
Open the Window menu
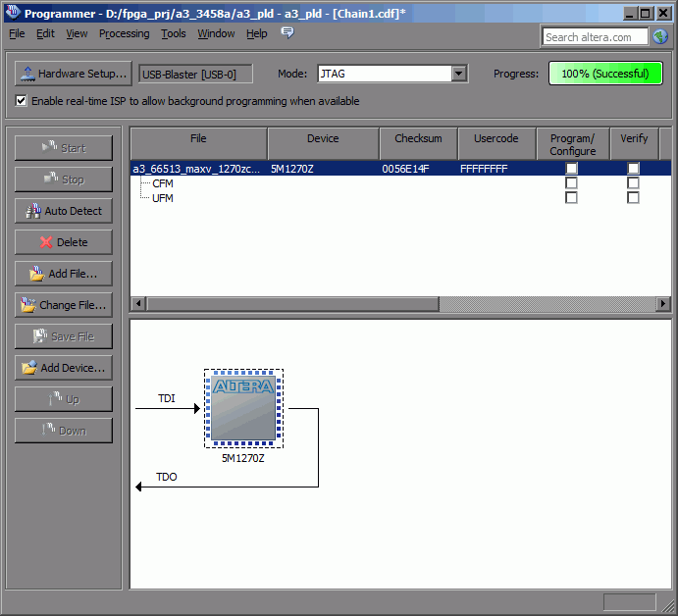[x=216, y=33]
